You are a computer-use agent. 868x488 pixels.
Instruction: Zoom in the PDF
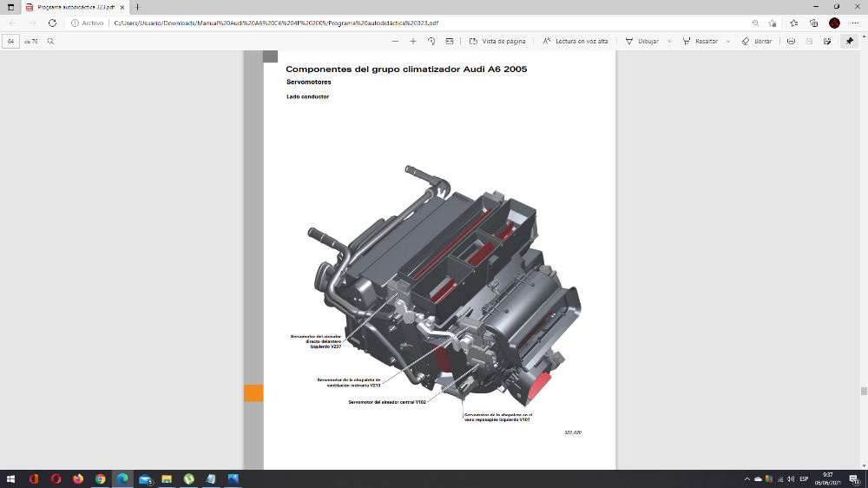[413, 41]
